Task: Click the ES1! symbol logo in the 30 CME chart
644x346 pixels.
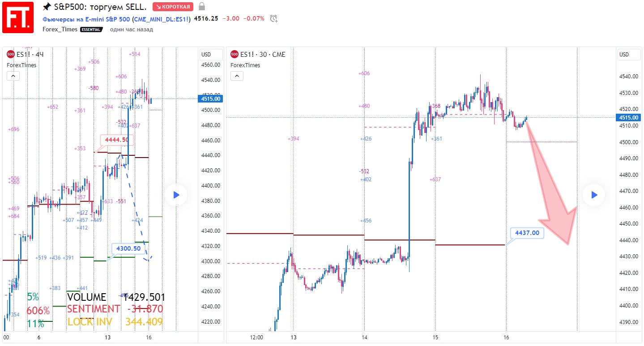Action: 234,55
